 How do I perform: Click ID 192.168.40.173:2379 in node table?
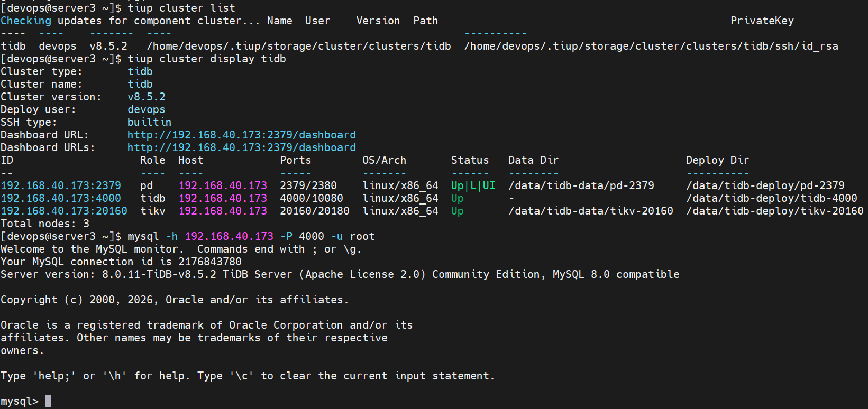pos(61,185)
